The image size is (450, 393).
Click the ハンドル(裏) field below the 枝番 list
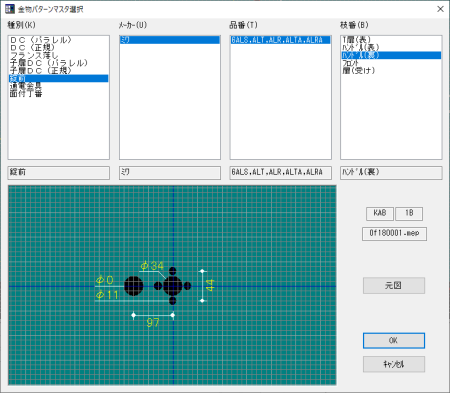click(391, 173)
